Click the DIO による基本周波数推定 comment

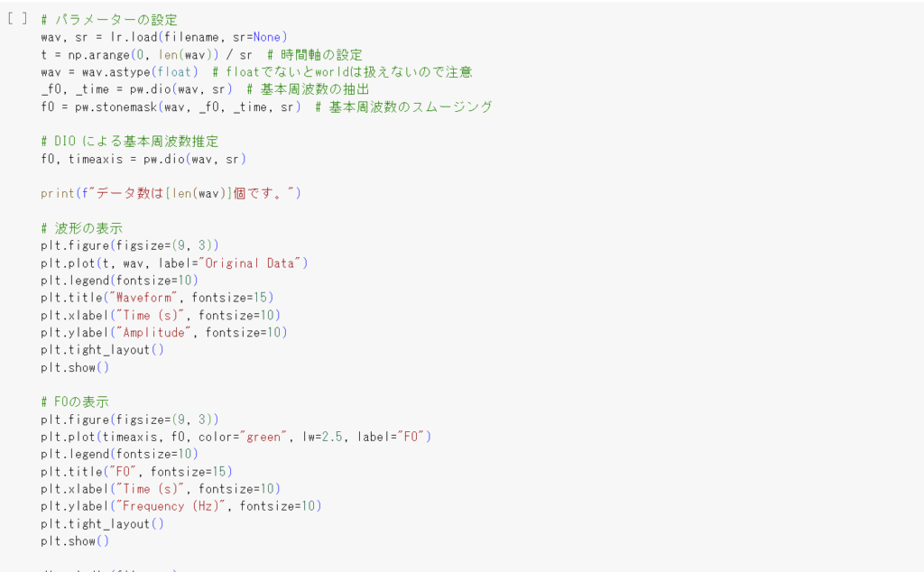130,142
